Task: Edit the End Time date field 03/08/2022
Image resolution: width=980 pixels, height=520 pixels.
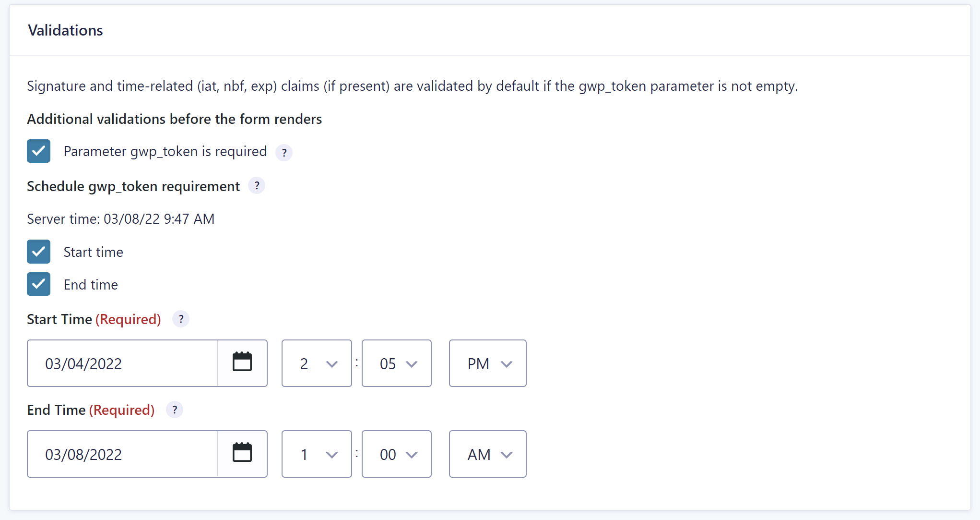Action: 123,454
